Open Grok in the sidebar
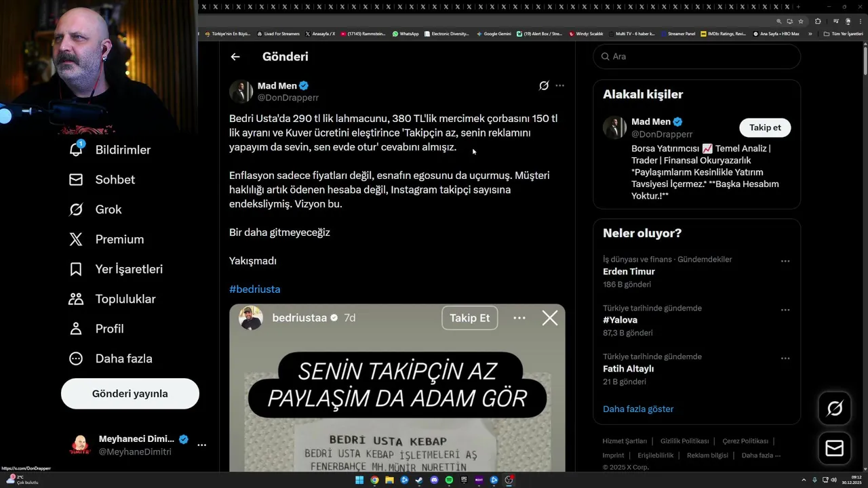868x488 pixels. (96, 209)
